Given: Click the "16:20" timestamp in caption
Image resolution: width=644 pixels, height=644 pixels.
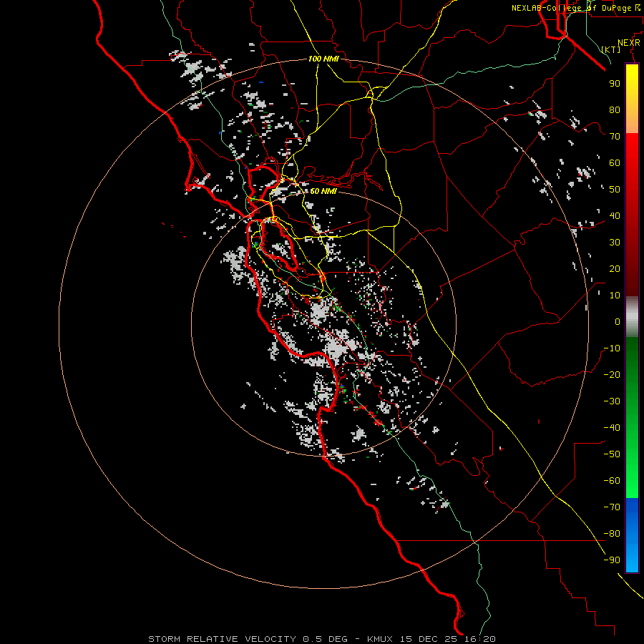Looking at the screenshot, I should tap(479, 639).
